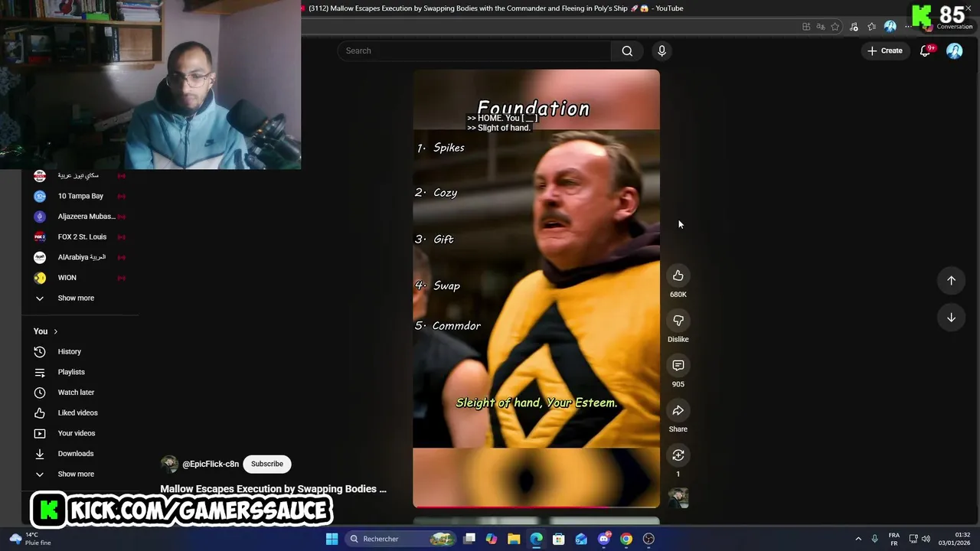Image resolution: width=980 pixels, height=551 pixels.
Task: Go to the previous Short
Action: pyautogui.click(x=951, y=280)
